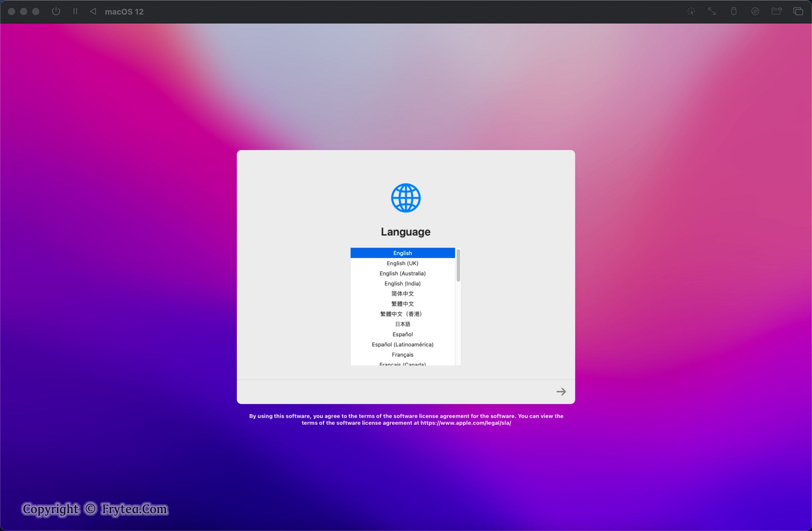The width and height of the screenshot is (812, 531).
Task: Select Español language
Action: click(x=403, y=334)
